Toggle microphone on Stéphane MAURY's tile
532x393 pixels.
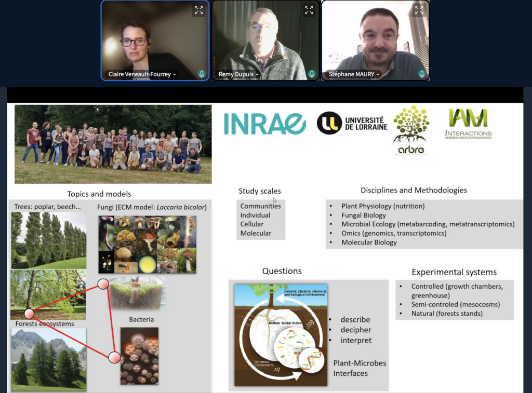pyautogui.click(x=422, y=74)
